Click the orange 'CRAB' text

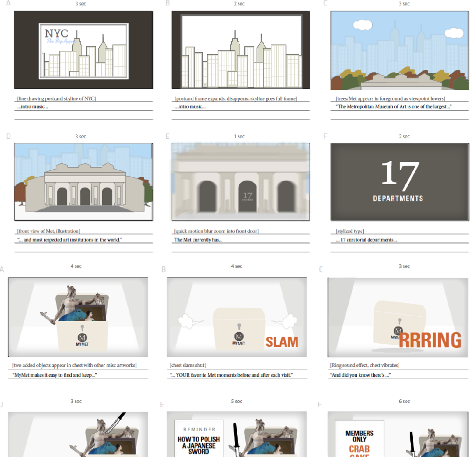point(359,449)
